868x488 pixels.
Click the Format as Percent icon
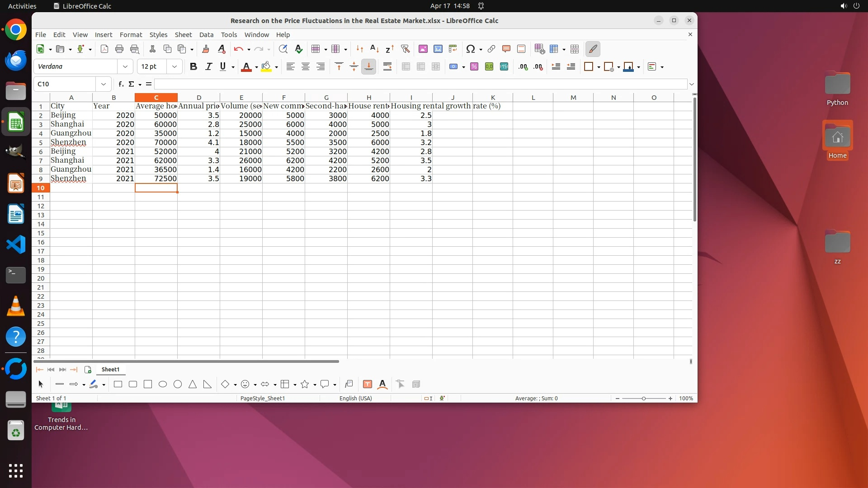pyautogui.click(x=474, y=66)
